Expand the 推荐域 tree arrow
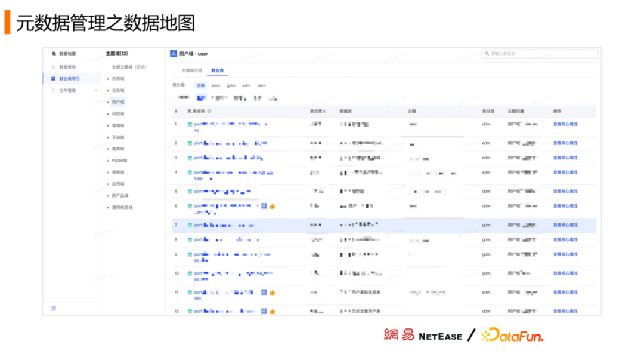The width and height of the screenshot is (644, 363). coord(108,149)
